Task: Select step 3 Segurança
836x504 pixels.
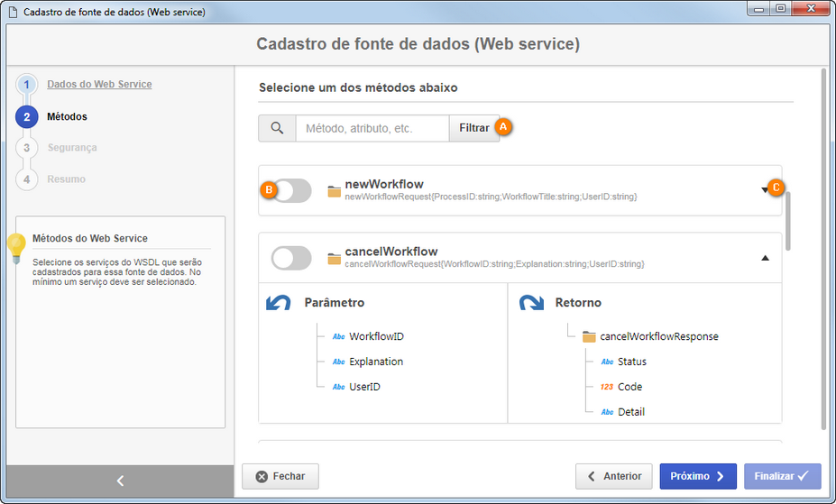Action: (x=72, y=148)
